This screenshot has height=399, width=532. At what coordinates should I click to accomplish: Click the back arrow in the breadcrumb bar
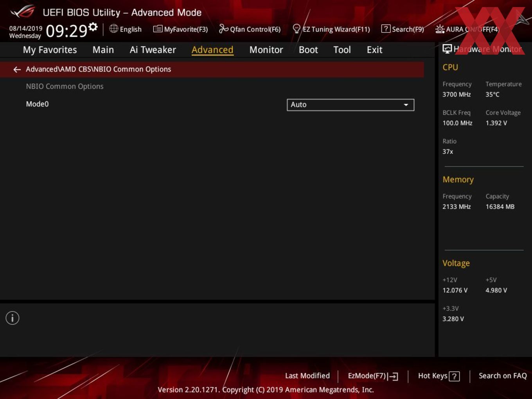pos(17,70)
